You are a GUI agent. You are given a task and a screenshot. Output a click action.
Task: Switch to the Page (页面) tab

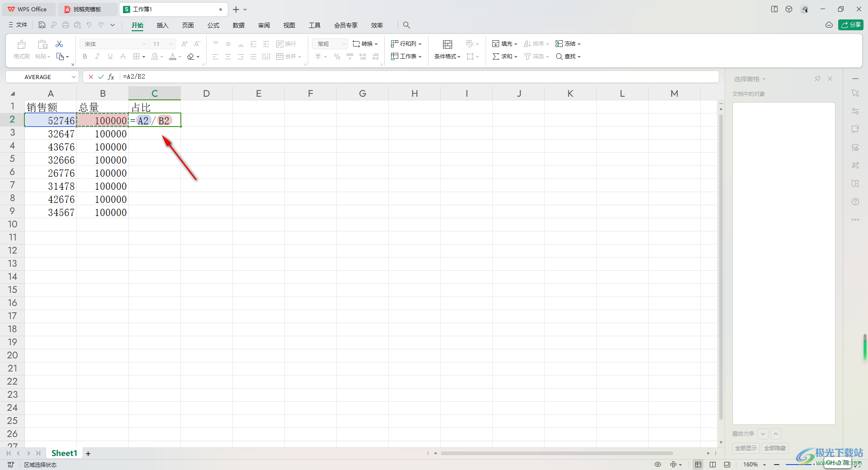tap(188, 25)
